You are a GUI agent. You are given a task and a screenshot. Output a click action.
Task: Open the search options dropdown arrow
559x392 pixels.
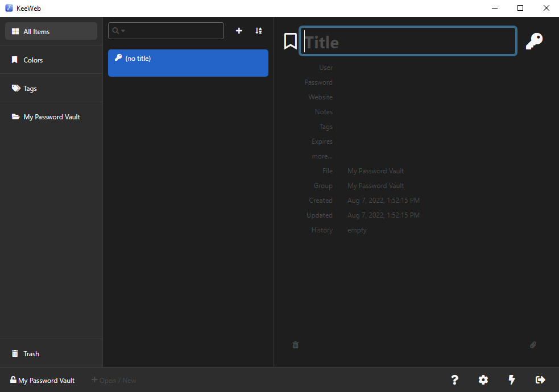[x=122, y=31]
